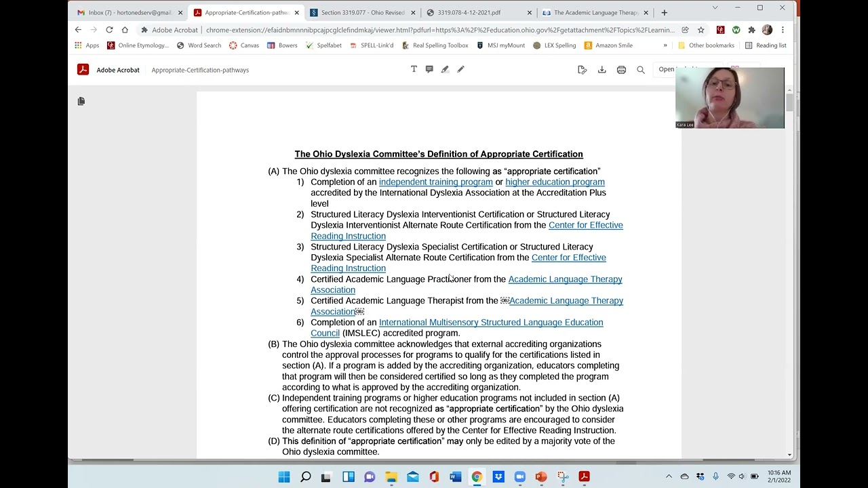This screenshot has height=488, width=868.
Task: Bookmark this page with the star icon
Action: tap(701, 30)
